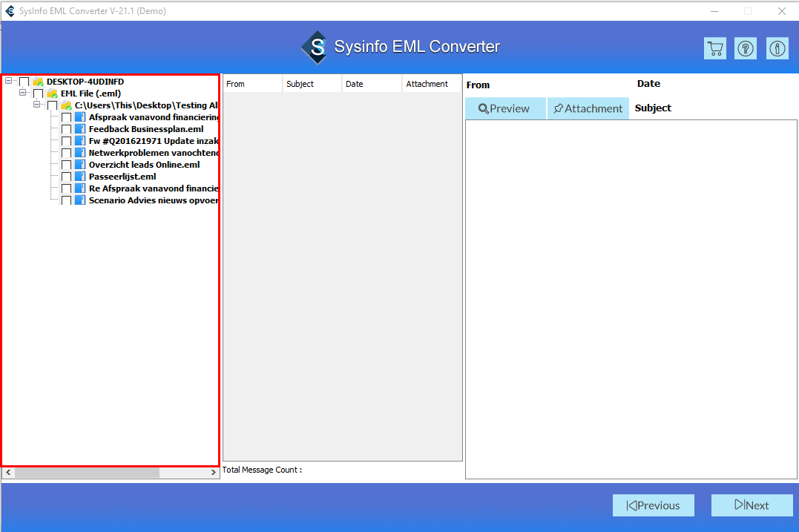Select Fw #Q201621971 Update inzak file
Viewport: 799px width, 532px height.
pos(154,141)
